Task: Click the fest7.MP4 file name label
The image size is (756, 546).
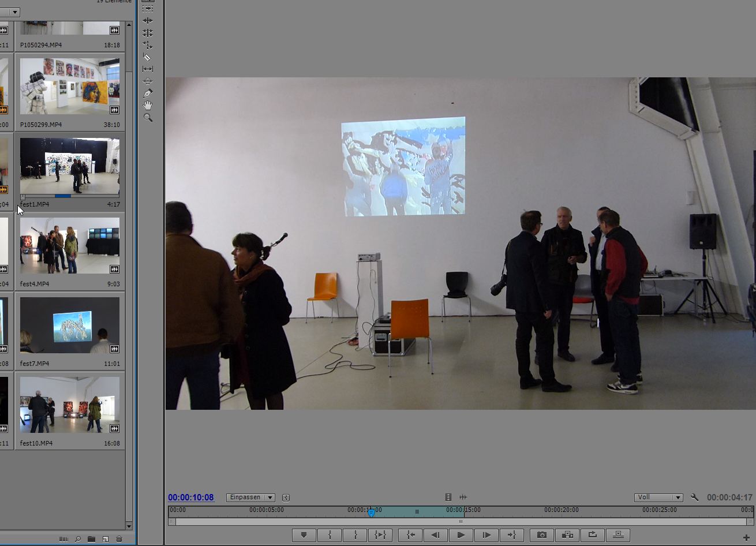Action: coord(35,364)
